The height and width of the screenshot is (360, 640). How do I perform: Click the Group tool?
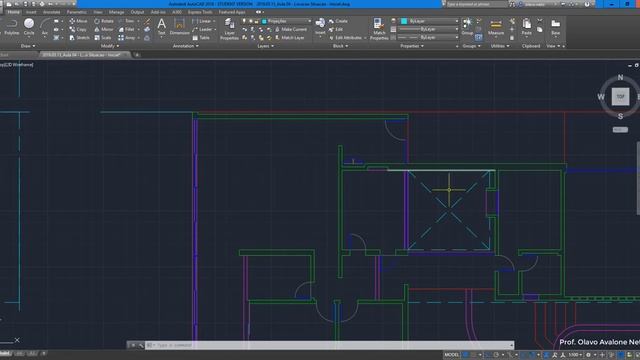tap(467, 27)
